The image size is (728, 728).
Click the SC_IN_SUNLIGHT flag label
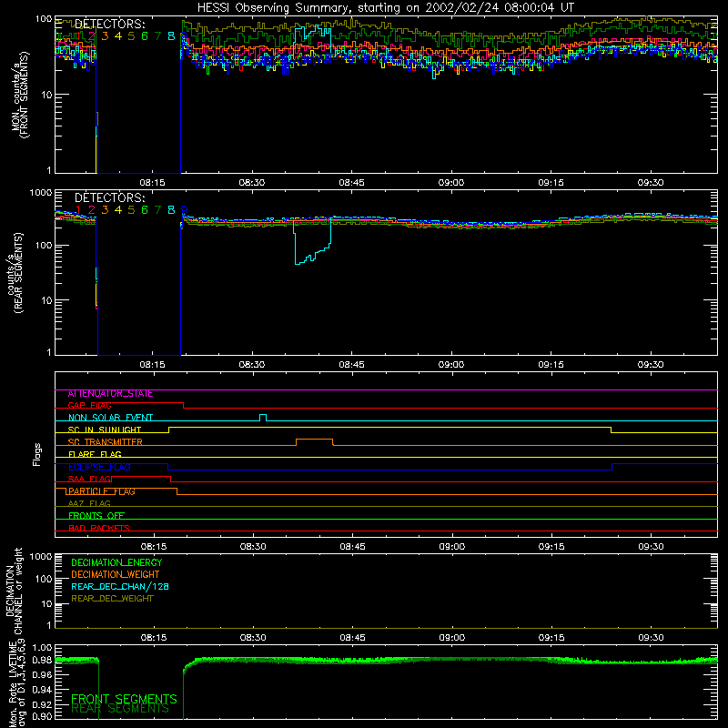[105, 430]
